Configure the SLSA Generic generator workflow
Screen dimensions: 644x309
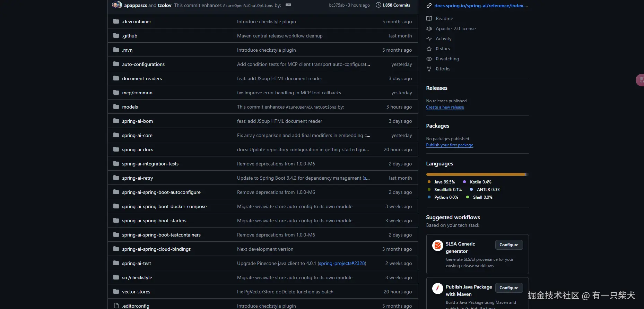(509, 245)
